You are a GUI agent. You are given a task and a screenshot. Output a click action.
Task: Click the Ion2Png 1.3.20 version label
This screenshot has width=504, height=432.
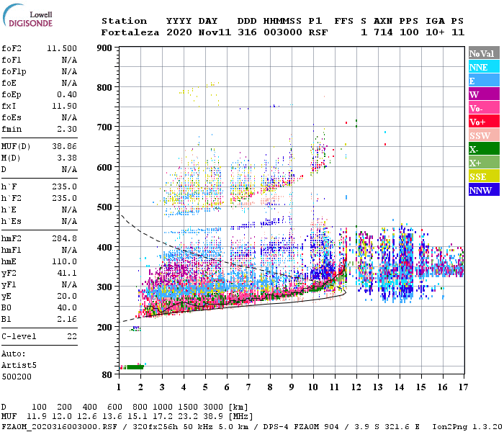(x=467, y=426)
